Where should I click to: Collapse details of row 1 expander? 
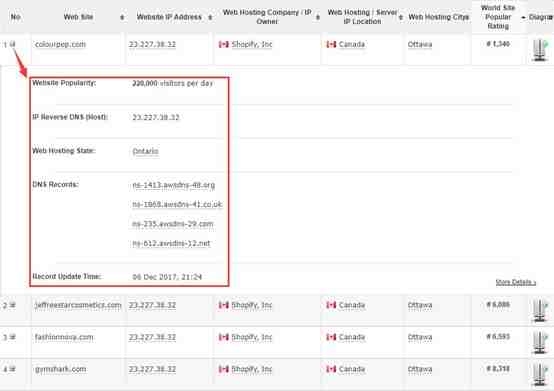(12, 45)
